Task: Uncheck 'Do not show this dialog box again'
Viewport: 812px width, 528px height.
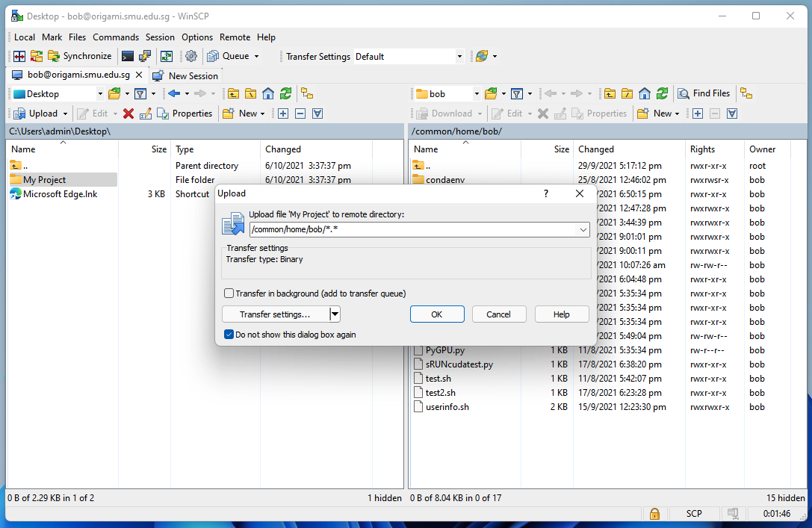Action: (x=229, y=334)
